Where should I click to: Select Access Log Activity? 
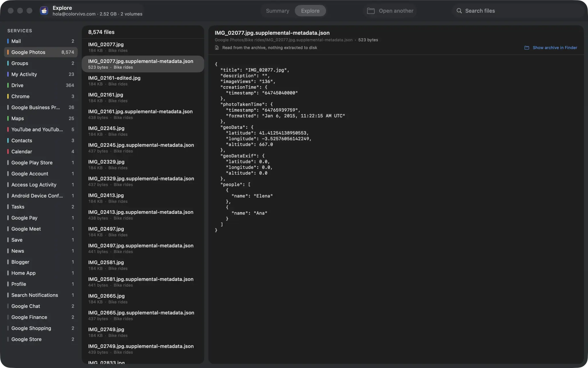pos(41,185)
